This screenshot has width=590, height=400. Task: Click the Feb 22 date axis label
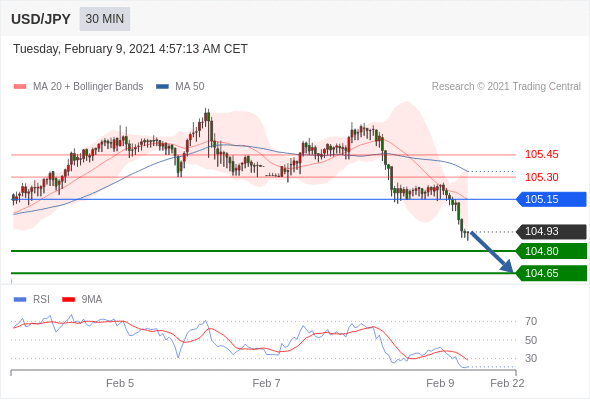[x=507, y=383]
